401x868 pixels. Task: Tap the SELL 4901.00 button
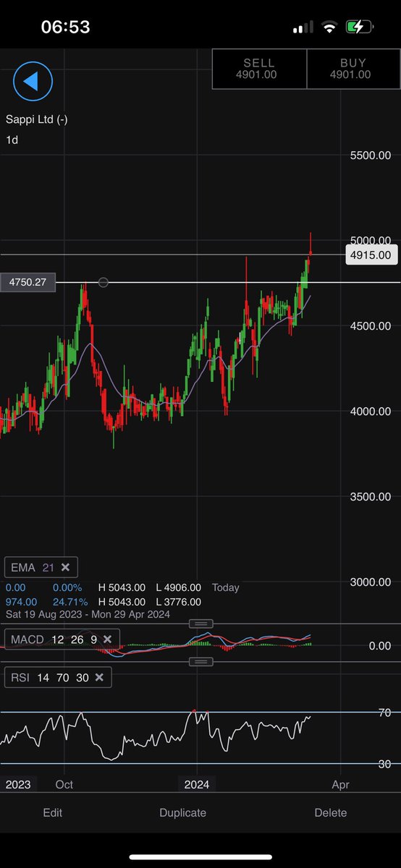(259, 69)
